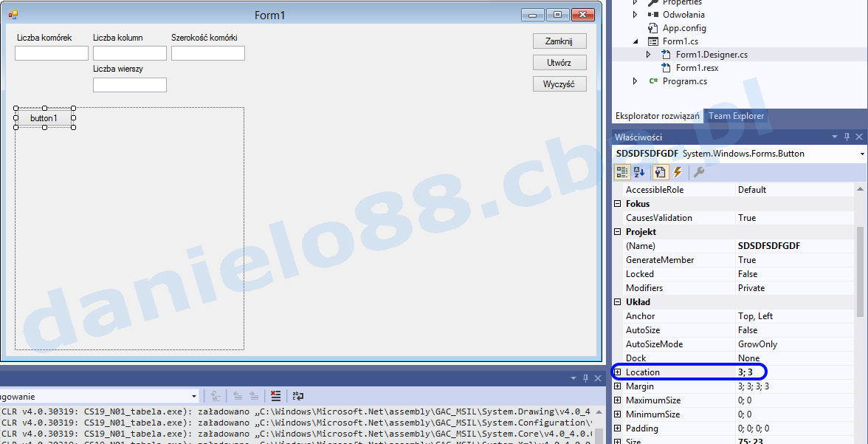Image resolution: width=868 pixels, height=444 pixels.
Task: Switch to the Eksplorator rozwiązań tab
Action: tap(657, 116)
